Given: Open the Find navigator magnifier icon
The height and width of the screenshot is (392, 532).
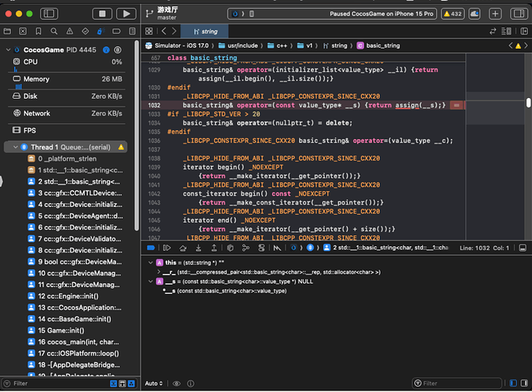Looking at the screenshot, I should [x=54, y=31].
